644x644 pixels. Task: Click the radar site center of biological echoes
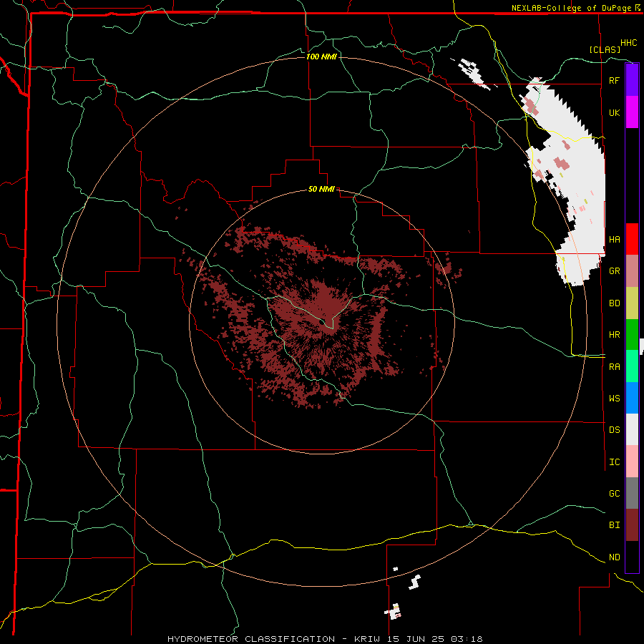tap(321, 321)
